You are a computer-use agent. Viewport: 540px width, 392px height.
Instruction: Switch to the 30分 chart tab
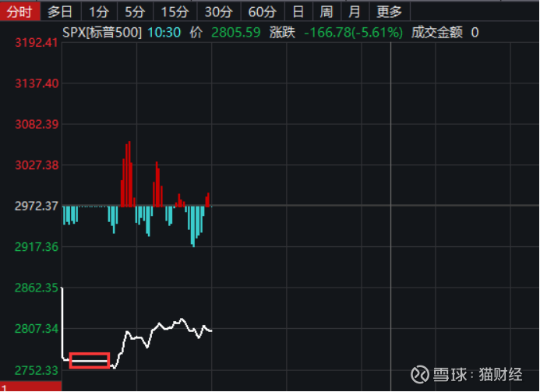(x=219, y=12)
